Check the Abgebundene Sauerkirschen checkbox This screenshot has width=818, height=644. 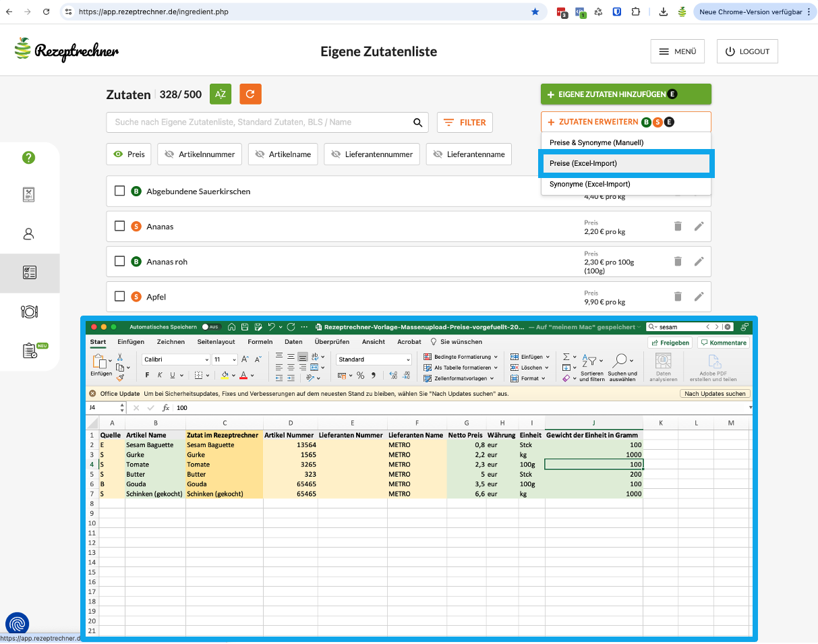pos(119,192)
